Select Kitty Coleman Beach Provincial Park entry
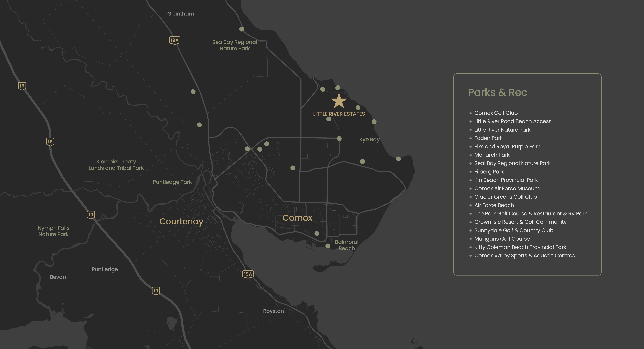The width and height of the screenshot is (644, 349). coord(520,247)
